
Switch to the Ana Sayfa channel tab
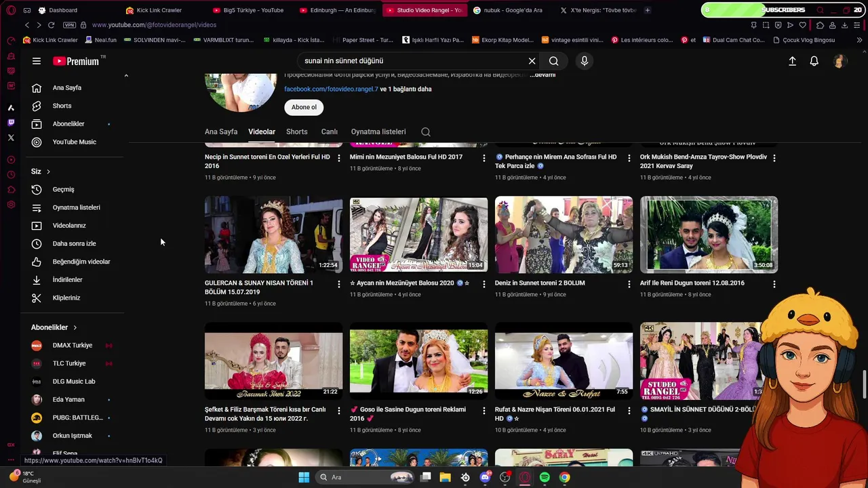click(x=221, y=132)
